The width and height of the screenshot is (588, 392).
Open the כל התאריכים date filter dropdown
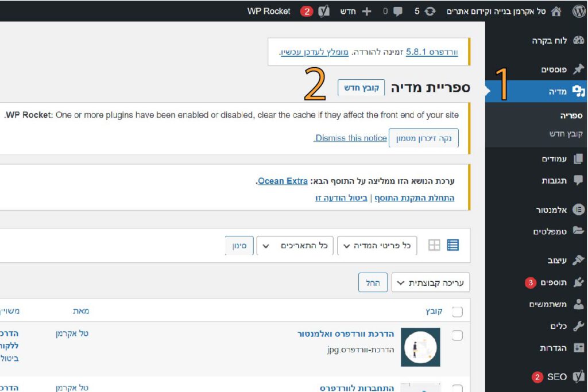295,246
